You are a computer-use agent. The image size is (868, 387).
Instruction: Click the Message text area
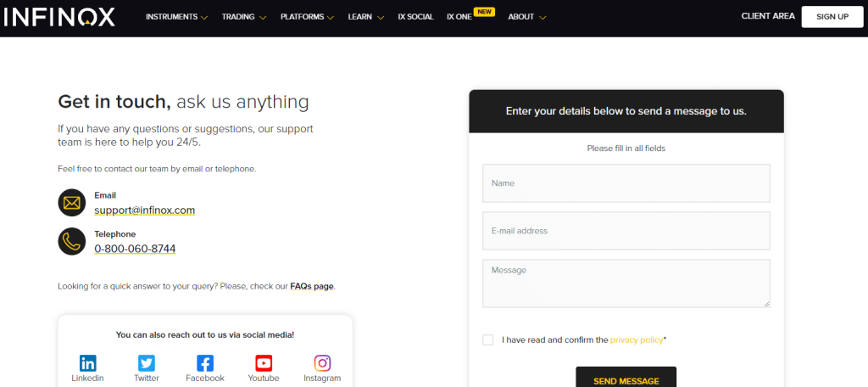point(626,283)
